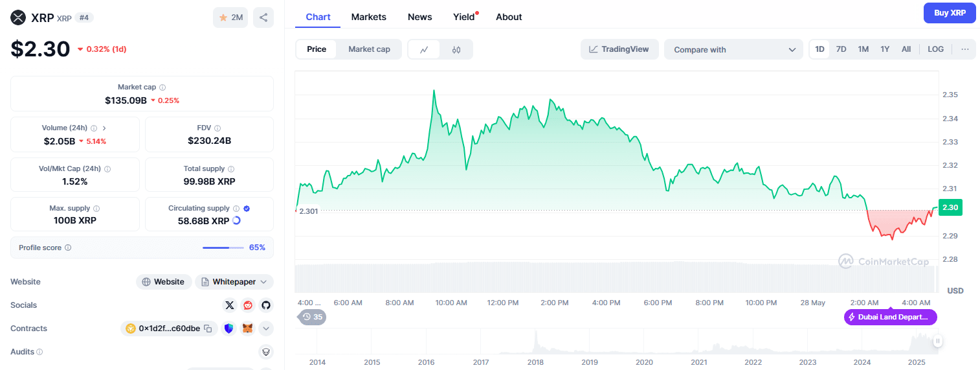Viewport: 980px width, 370px height.
Task: Select the 1M time range
Action: click(x=863, y=49)
